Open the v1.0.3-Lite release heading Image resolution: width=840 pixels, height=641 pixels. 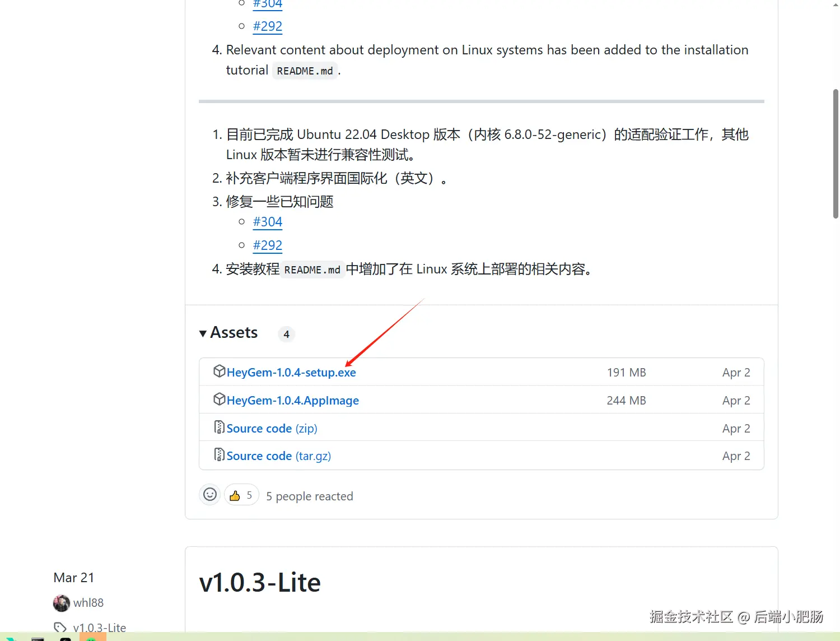260,583
